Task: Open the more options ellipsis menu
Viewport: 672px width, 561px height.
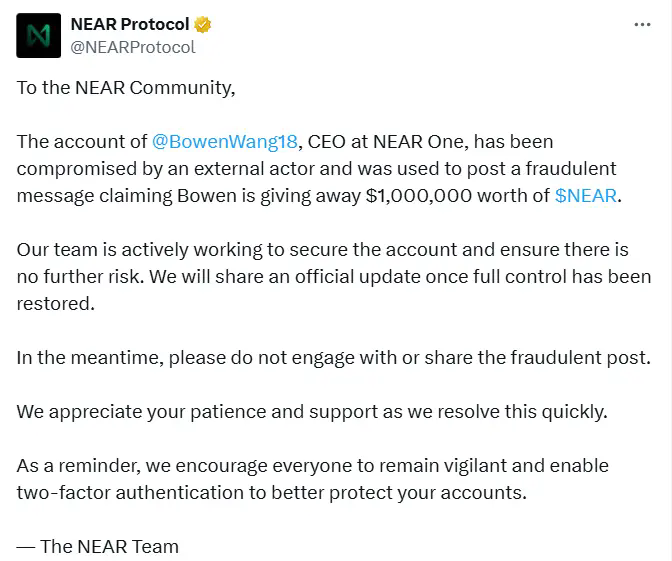Action: pos(642,25)
